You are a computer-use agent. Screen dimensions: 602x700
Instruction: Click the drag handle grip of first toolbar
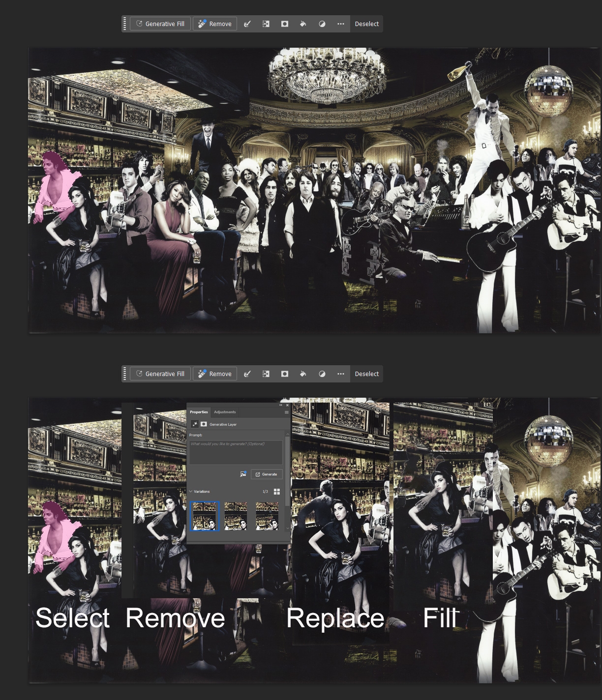point(125,24)
